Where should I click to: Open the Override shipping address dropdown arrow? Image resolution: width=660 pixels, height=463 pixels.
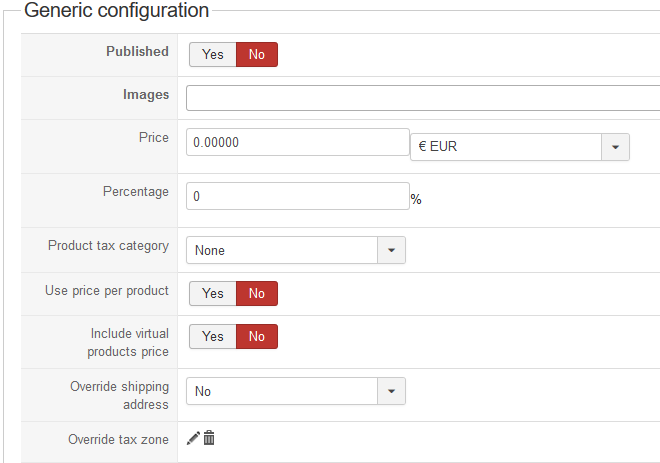[x=391, y=391]
